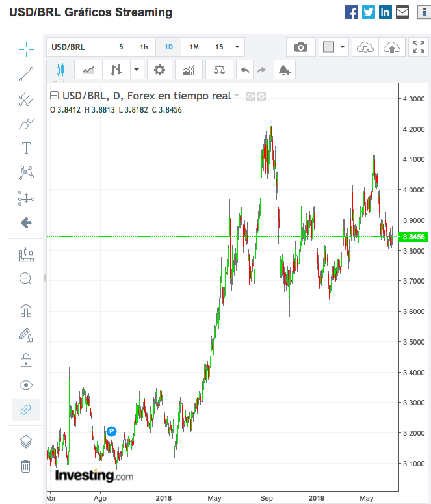Open the legend title dropdown arrow
This screenshot has width=431, height=504.
[237, 96]
